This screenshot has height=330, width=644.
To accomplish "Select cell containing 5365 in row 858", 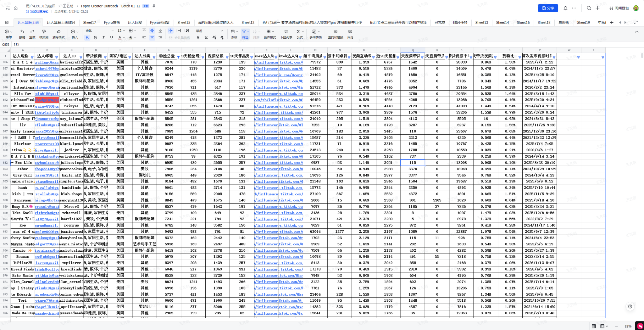I will [437, 200].
